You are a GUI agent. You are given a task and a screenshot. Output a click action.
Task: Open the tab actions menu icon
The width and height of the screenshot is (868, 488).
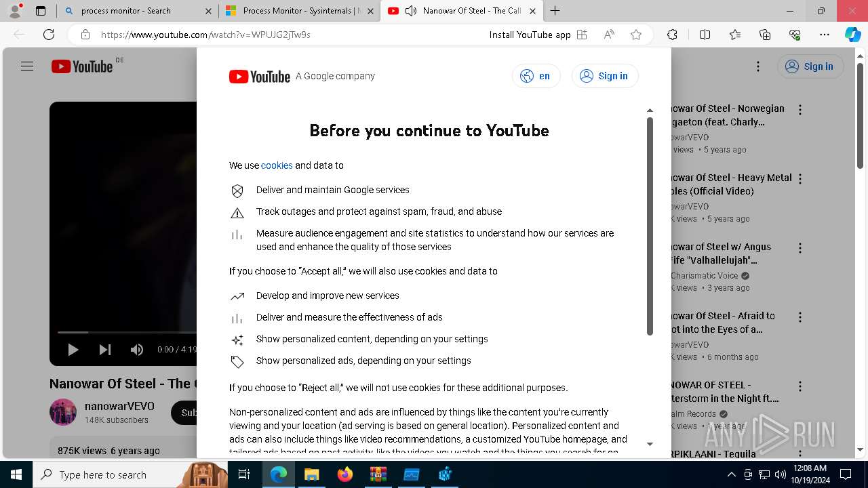tap(41, 11)
